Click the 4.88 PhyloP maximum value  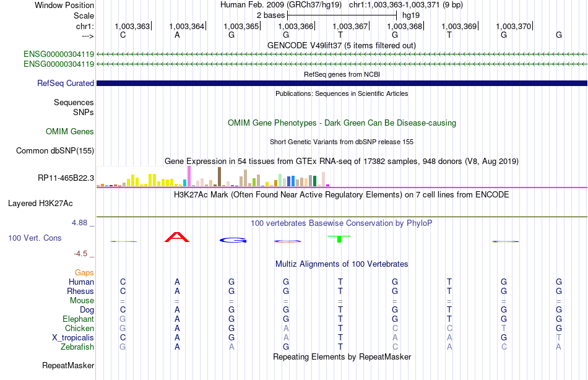79,223
